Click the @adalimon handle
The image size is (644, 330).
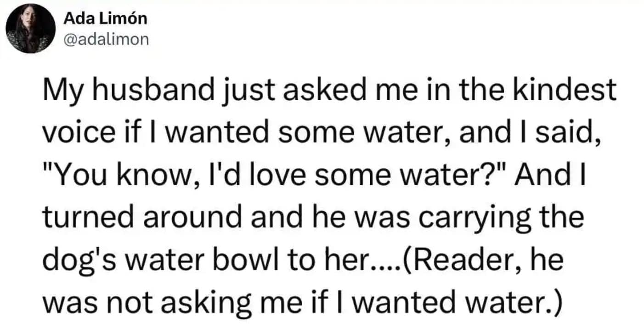(x=107, y=40)
